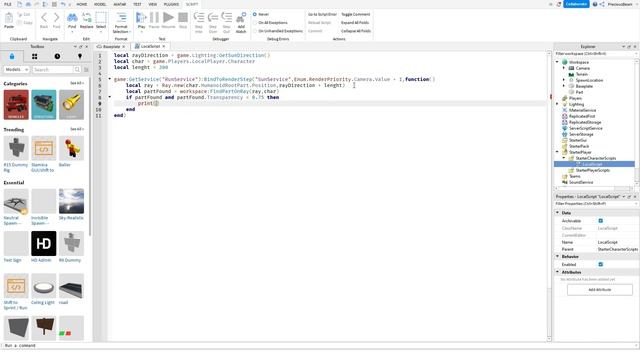Switch to the AVATAR ribbon tab
The height and width of the screenshot is (360, 640).
(x=120, y=4)
